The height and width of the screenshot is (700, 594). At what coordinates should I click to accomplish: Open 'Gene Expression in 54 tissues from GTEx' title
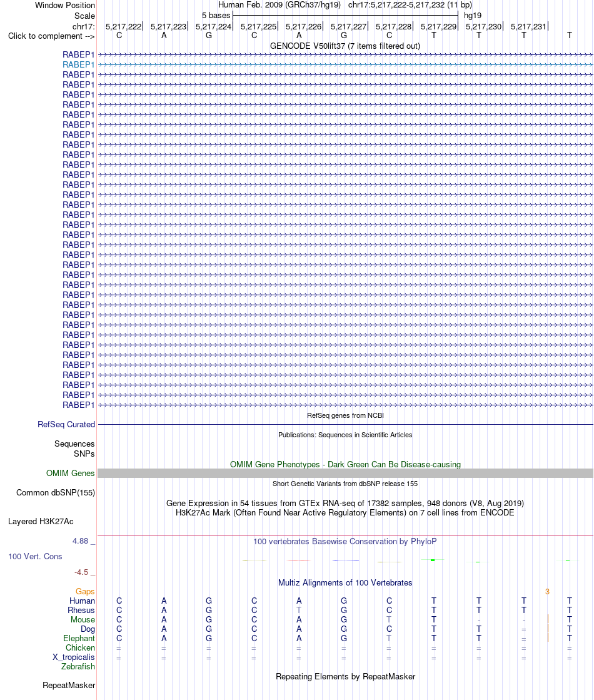pyautogui.click(x=345, y=503)
